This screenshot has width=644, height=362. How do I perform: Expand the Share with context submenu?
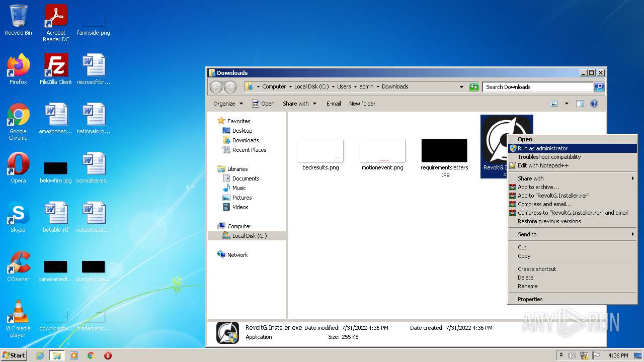pyautogui.click(x=573, y=178)
